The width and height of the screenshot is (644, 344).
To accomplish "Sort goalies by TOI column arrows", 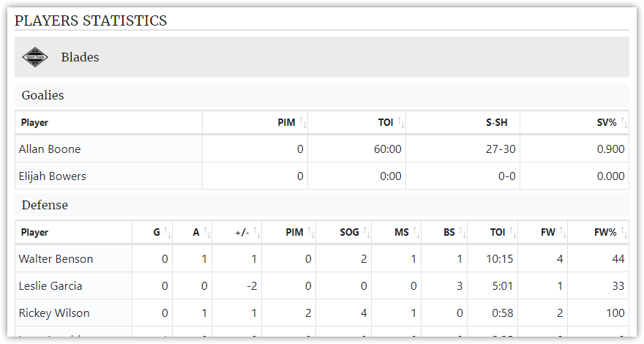I will click(401, 122).
